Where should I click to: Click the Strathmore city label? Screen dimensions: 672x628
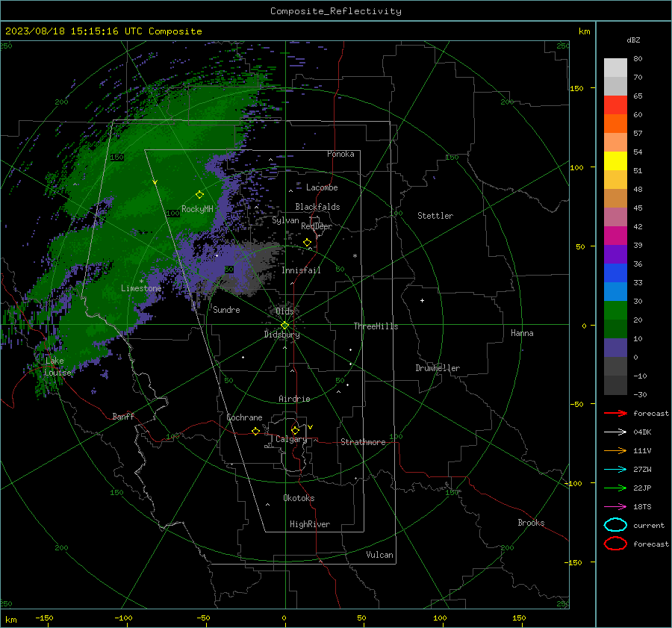[x=363, y=442]
